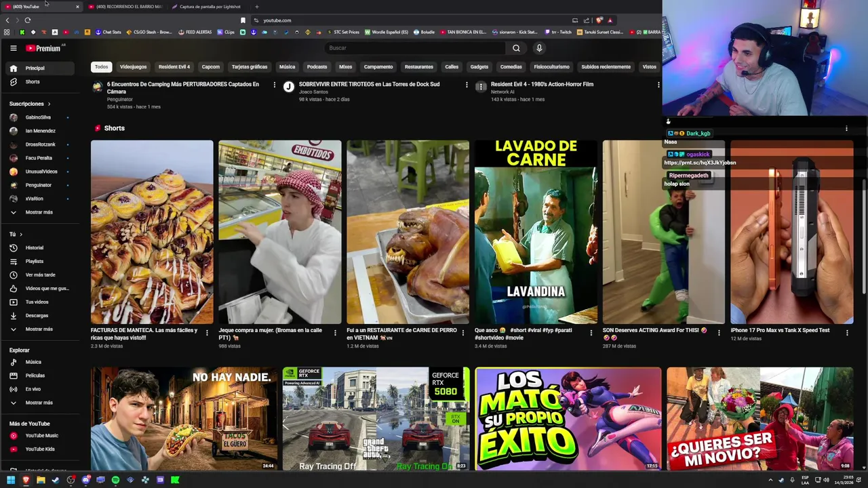Play LAVADO DE CARNE short thumbnail
Viewport: 868px width, 488px height.
[x=536, y=232]
